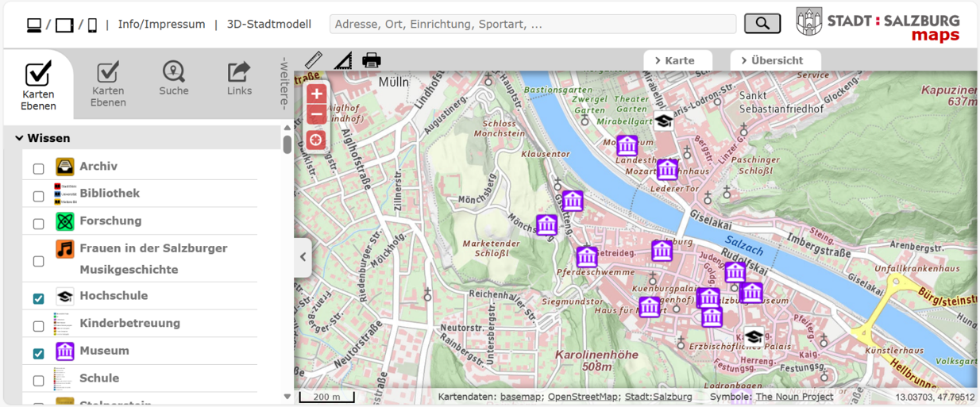Collapse the Wissen category chevron
980x407 pixels.
coord(19,138)
